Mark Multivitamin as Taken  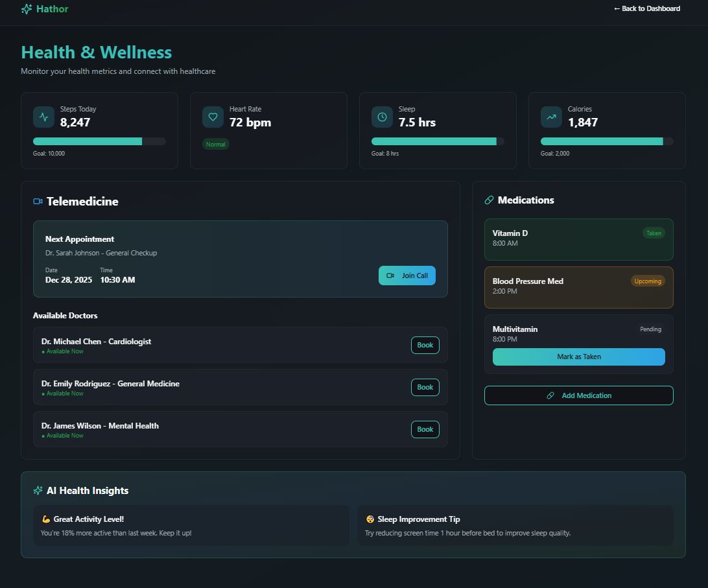[579, 357]
